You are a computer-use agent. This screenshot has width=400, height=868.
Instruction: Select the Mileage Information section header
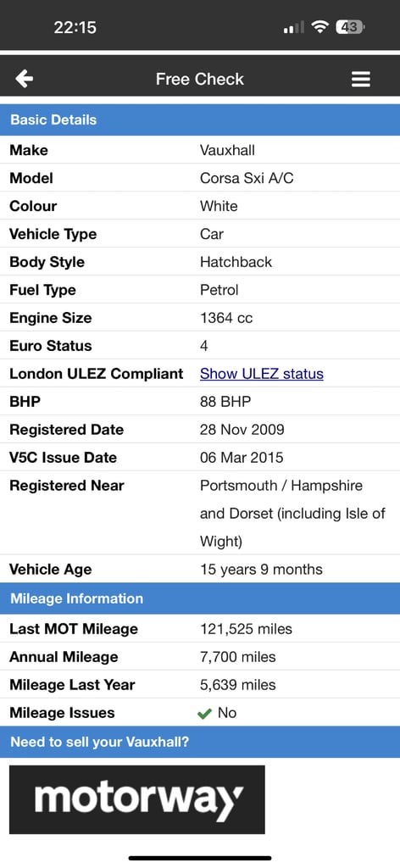point(200,598)
